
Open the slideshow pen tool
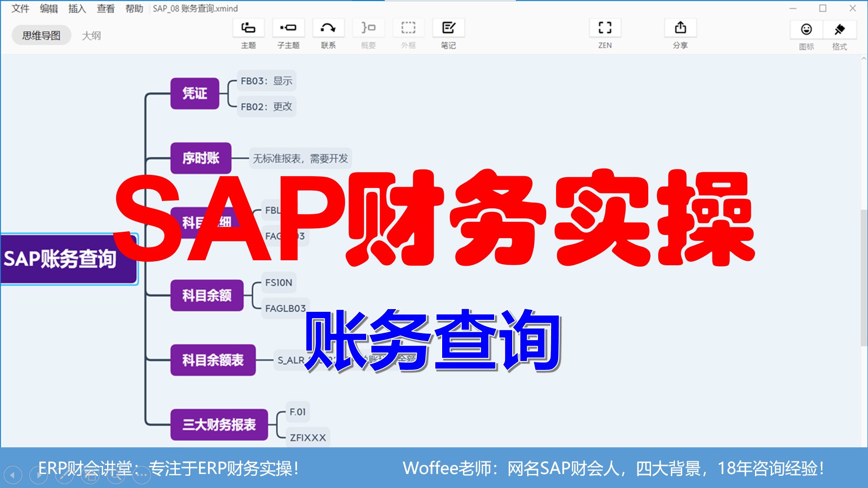point(64,475)
